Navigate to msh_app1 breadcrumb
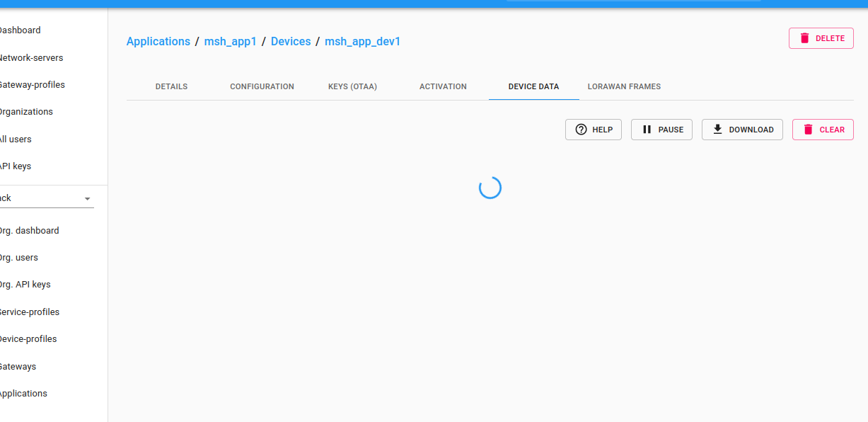 pos(230,42)
